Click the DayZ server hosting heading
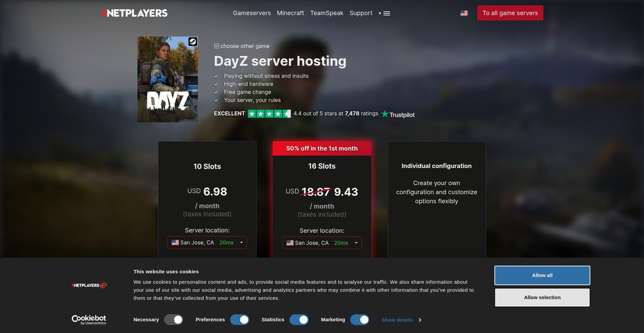 pyautogui.click(x=280, y=61)
